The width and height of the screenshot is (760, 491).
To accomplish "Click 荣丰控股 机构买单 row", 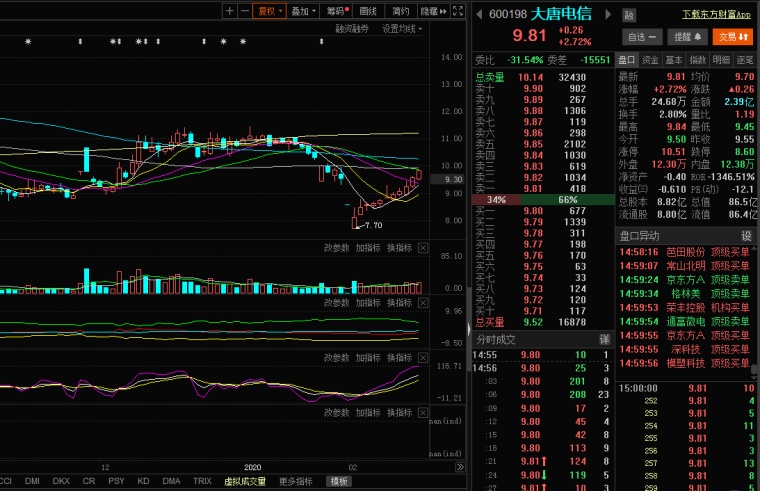I will point(685,307).
